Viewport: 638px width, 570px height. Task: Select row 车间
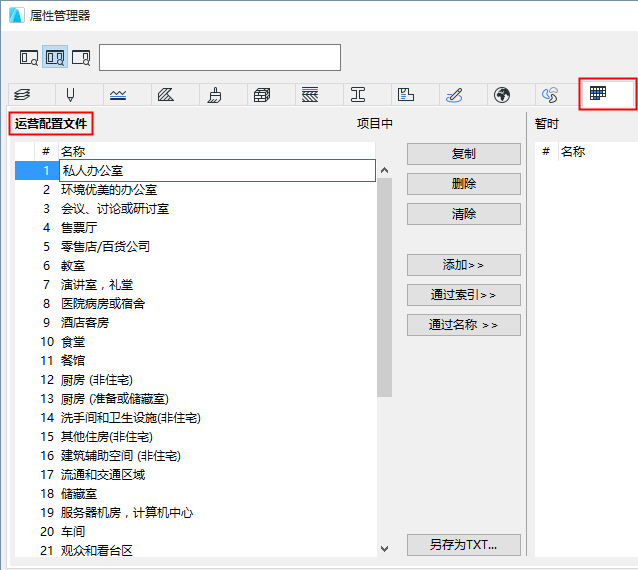pos(195,532)
